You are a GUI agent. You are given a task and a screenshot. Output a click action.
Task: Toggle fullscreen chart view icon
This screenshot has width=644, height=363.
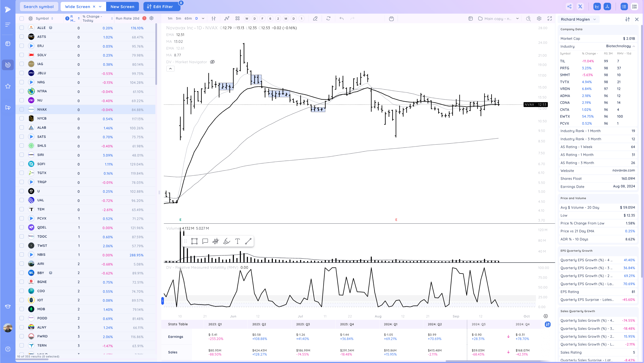(x=549, y=19)
